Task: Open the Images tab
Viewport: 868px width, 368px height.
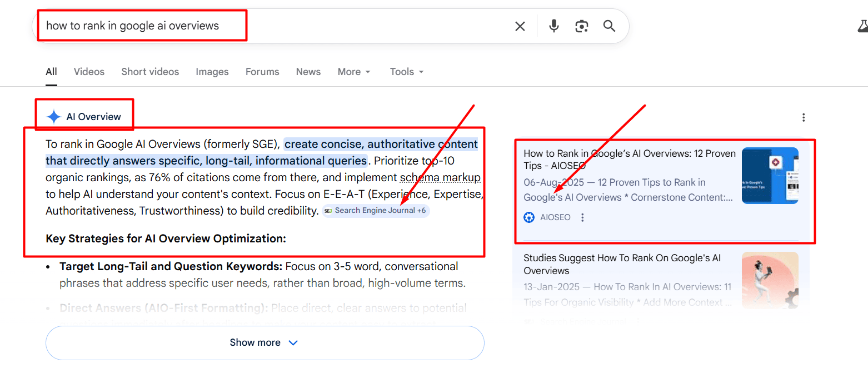Action: [x=212, y=71]
